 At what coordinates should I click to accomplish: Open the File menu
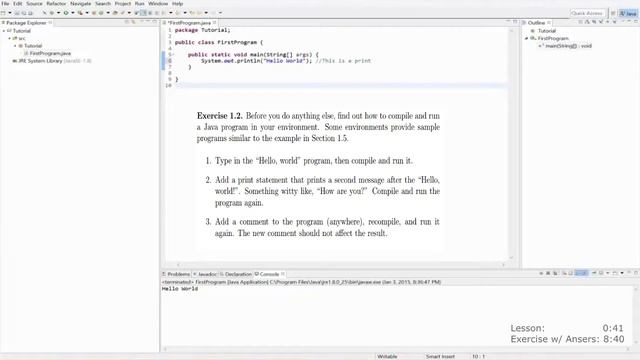click(6, 4)
